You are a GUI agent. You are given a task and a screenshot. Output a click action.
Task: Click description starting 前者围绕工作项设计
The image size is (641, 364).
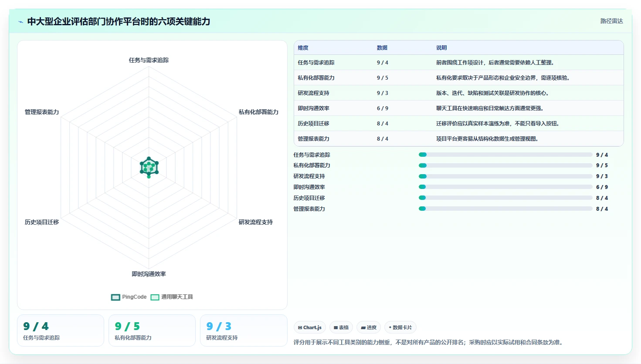pyautogui.click(x=495, y=63)
